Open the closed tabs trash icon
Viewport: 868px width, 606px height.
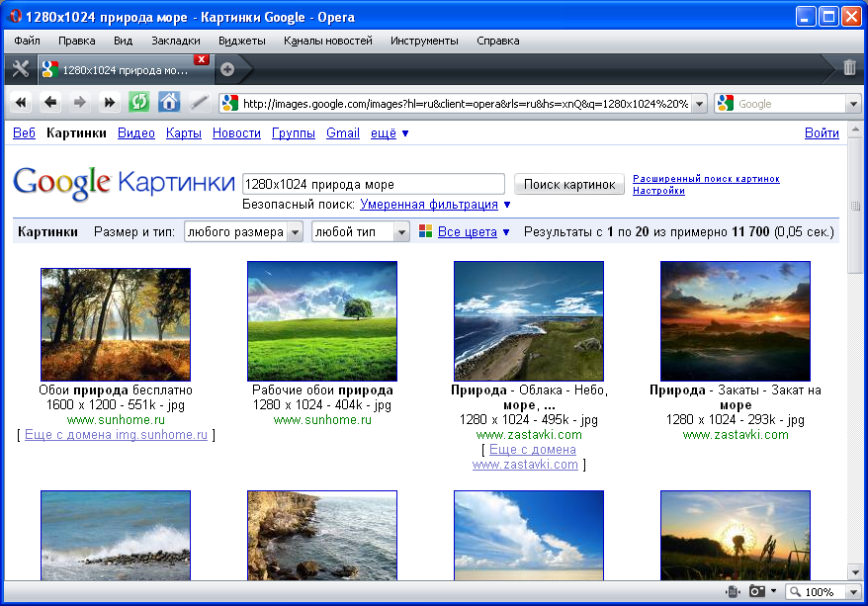tap(850, 67)
